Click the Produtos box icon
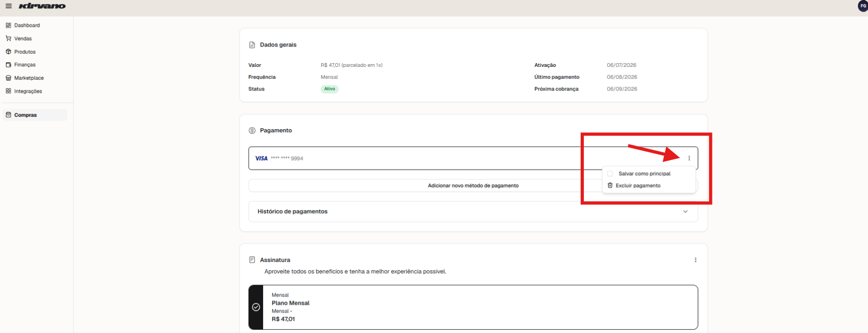The height and width of the screenshot is (333, 868). (x=8, y=52)
